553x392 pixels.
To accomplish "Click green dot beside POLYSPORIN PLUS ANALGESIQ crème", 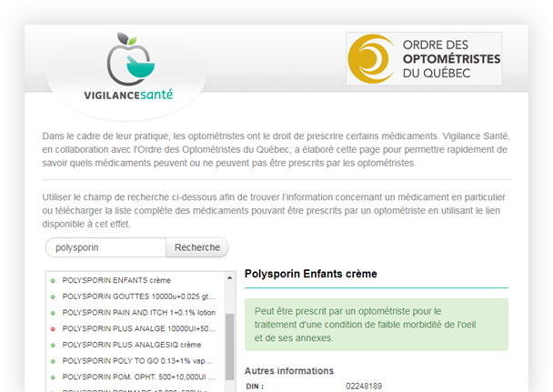I will (x=53, y=346).
